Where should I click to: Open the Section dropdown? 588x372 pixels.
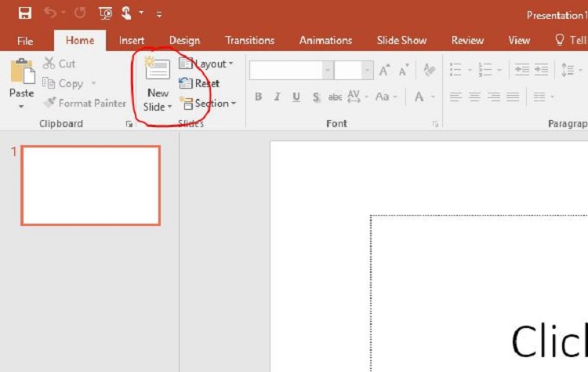click(x=208, y=104)
